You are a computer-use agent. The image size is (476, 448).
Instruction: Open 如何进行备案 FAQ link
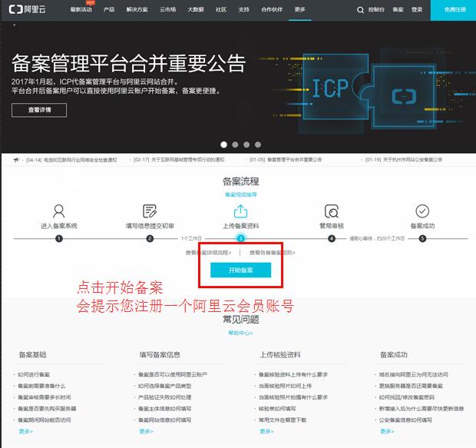[x=34, y=374]
